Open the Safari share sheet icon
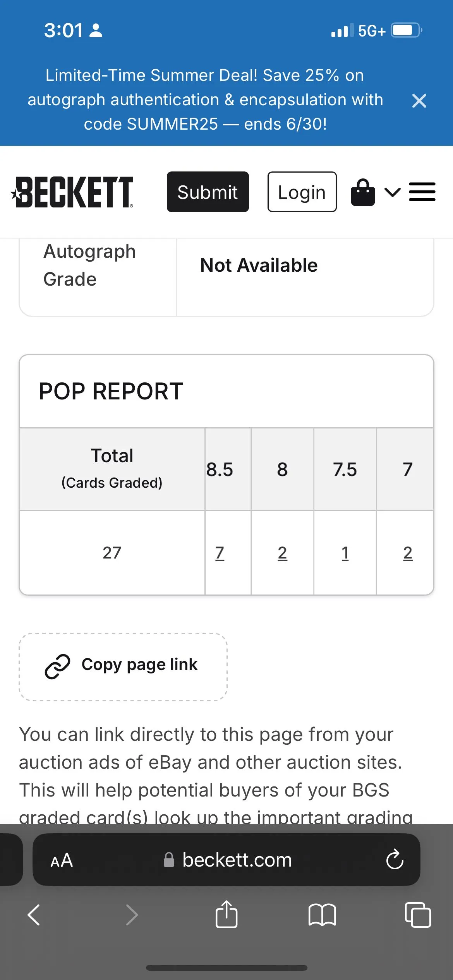453x980 pixels. (x=226, y=914)
